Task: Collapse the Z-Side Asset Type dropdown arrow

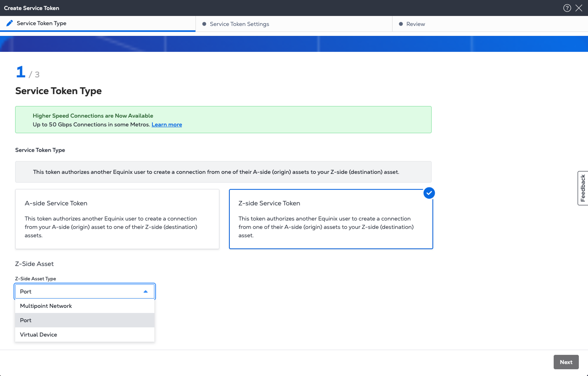Action: 146,291
